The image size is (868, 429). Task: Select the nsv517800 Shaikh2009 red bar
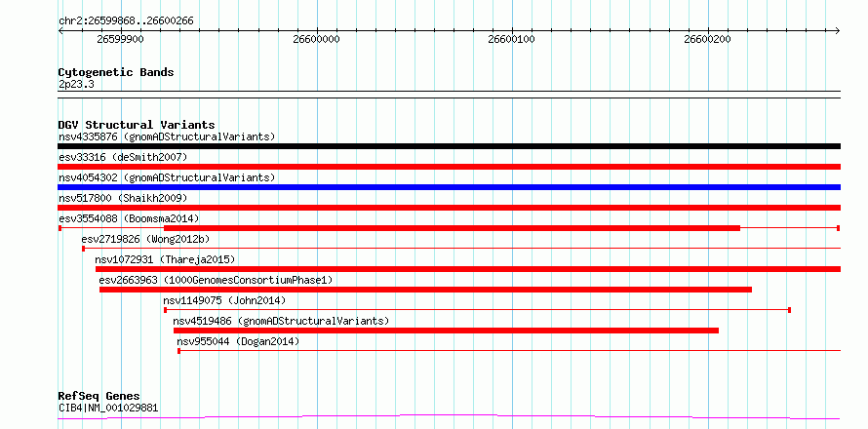coord(449,208)
